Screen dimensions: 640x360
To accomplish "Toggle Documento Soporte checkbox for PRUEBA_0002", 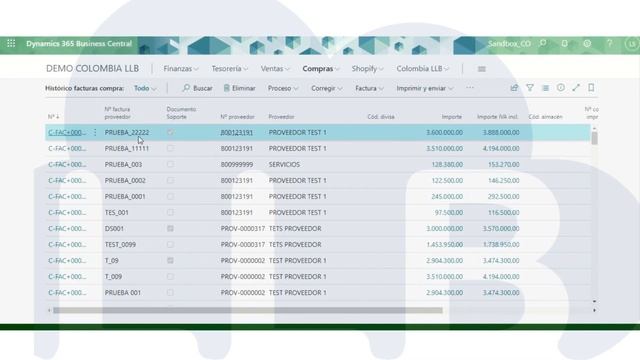I will (x=170, y=180).
